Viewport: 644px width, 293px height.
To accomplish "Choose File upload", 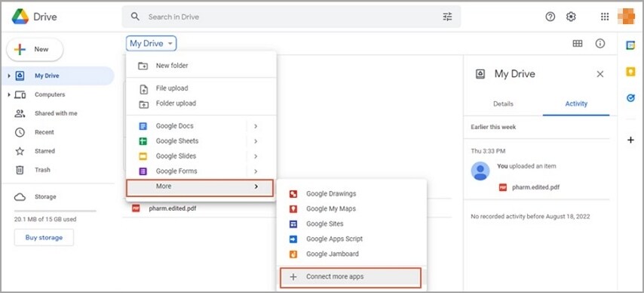I will pos(201,88).
